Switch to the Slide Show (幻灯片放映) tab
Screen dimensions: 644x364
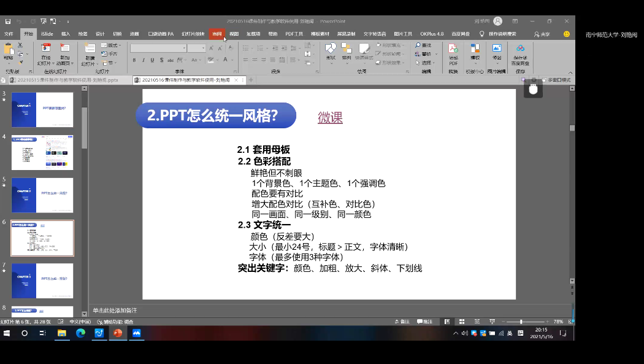click(193, 34)
